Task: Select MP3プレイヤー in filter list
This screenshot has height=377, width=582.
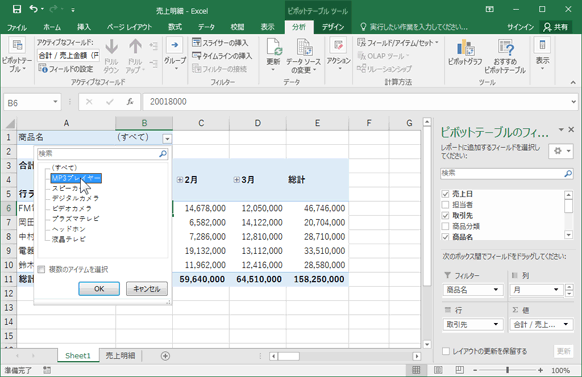Action: coord(76,178)
